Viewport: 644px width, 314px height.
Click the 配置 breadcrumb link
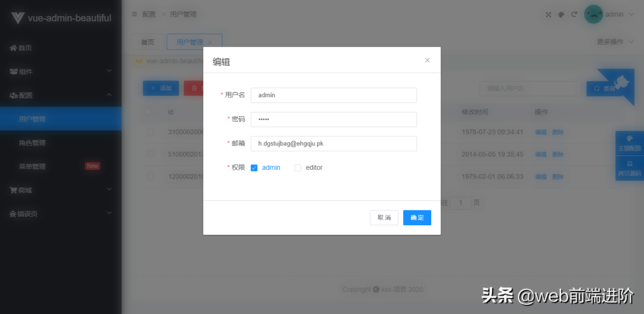click(149, 14)
